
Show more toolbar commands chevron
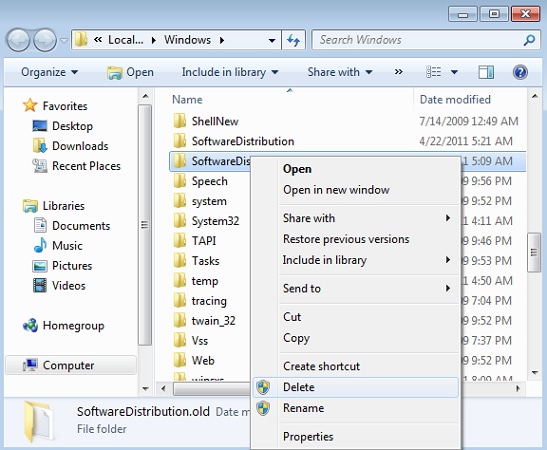tap(398, 72)
